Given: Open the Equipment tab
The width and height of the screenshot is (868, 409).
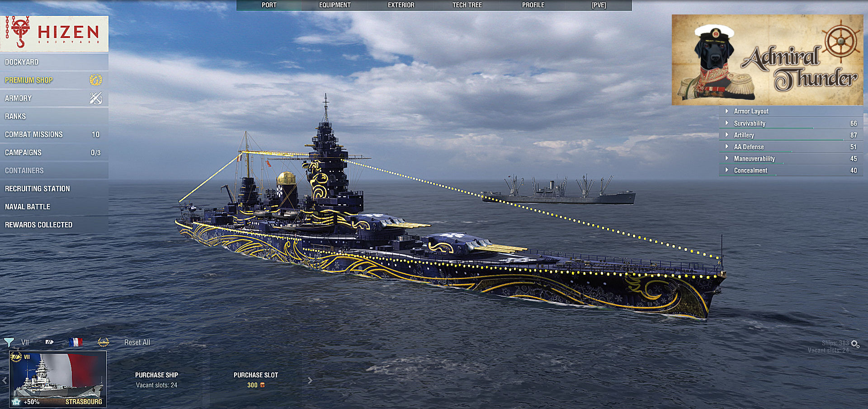Looking at the screenshot, I should (335, 5).
